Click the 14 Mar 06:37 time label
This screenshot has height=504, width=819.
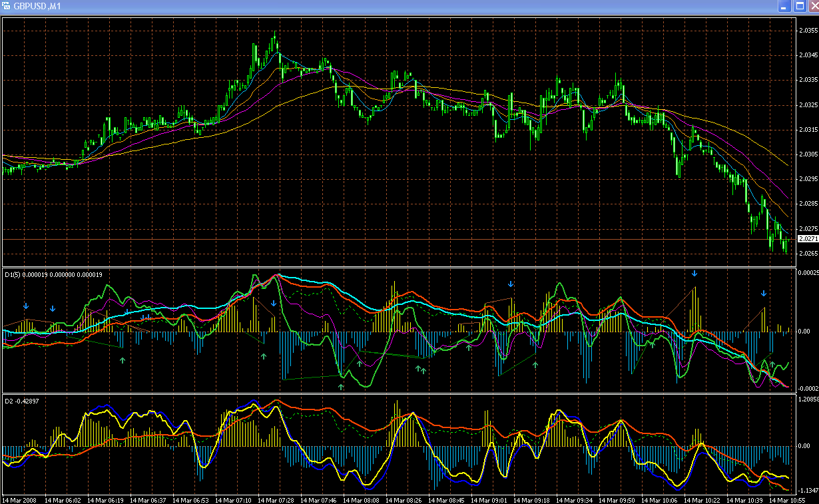[148, 499]
